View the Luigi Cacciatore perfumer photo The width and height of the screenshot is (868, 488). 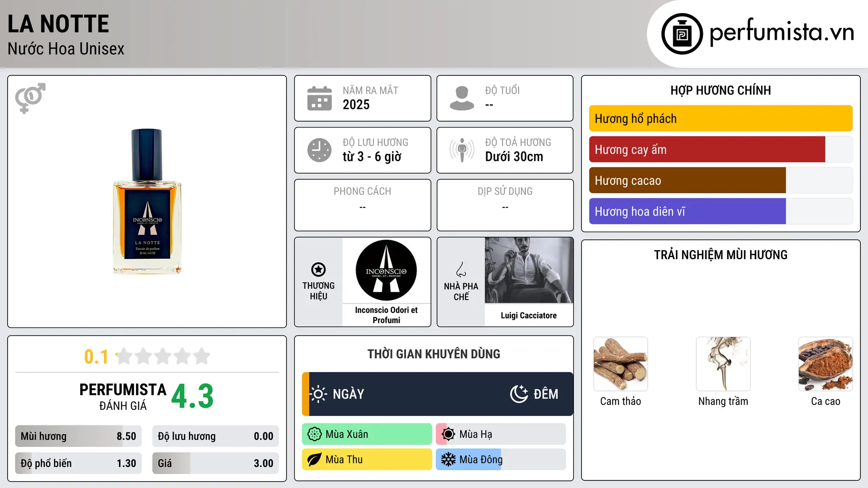pos(529,270)
